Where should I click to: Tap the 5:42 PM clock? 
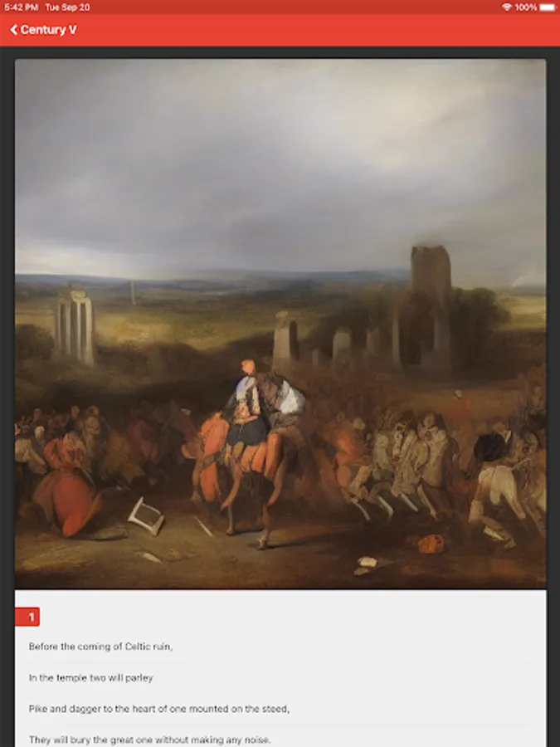click(x=21, y=7)
